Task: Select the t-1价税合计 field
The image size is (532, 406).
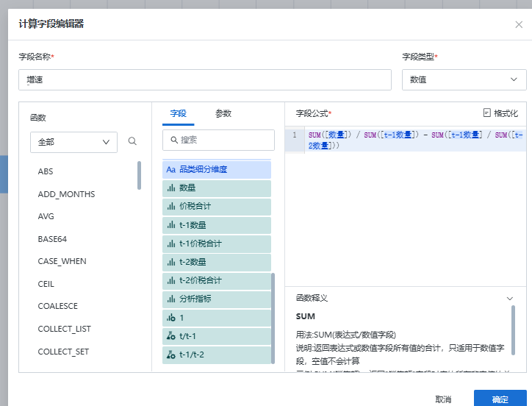Action: (217, 243)
